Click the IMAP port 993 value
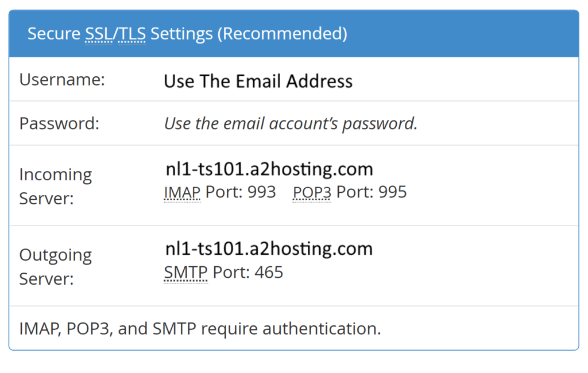Image resolution: width=588 pixels, height=373 pixels. pos(262,192)
